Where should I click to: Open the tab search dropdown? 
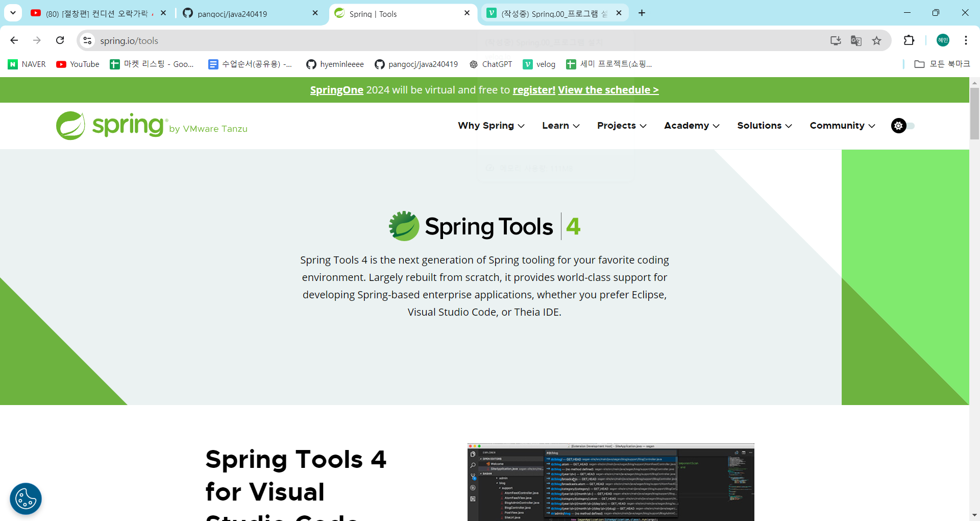pos(13,13)
